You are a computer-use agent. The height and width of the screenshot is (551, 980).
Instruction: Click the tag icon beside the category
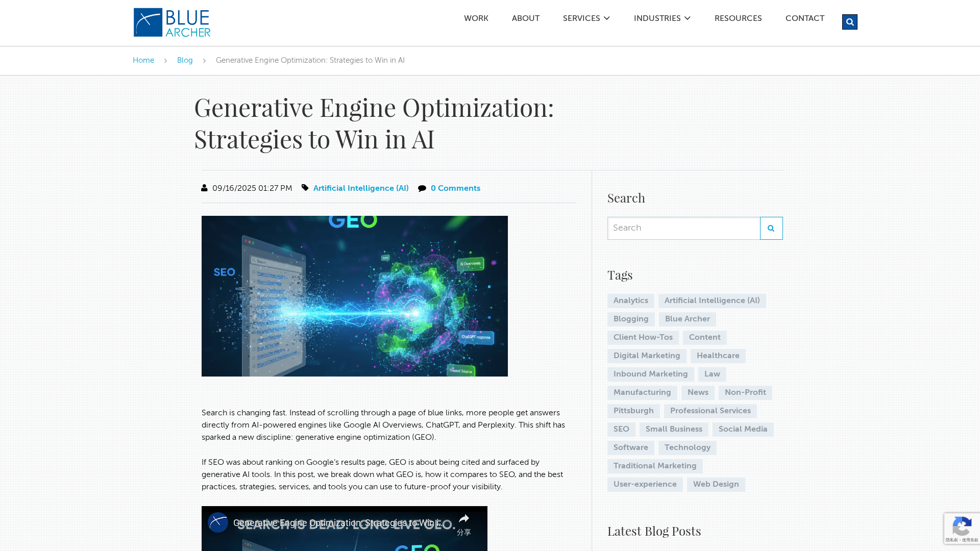pyautogui.click(x=305, y=188)
